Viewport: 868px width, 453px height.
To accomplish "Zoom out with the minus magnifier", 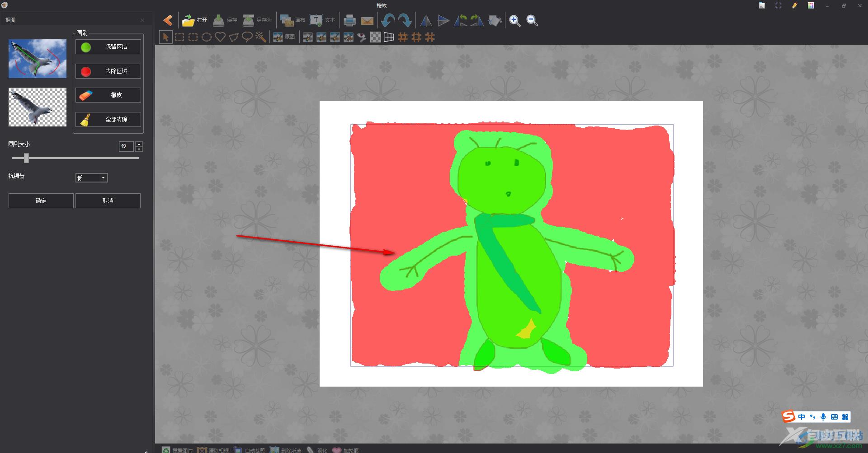I will [x=532, y=20].
